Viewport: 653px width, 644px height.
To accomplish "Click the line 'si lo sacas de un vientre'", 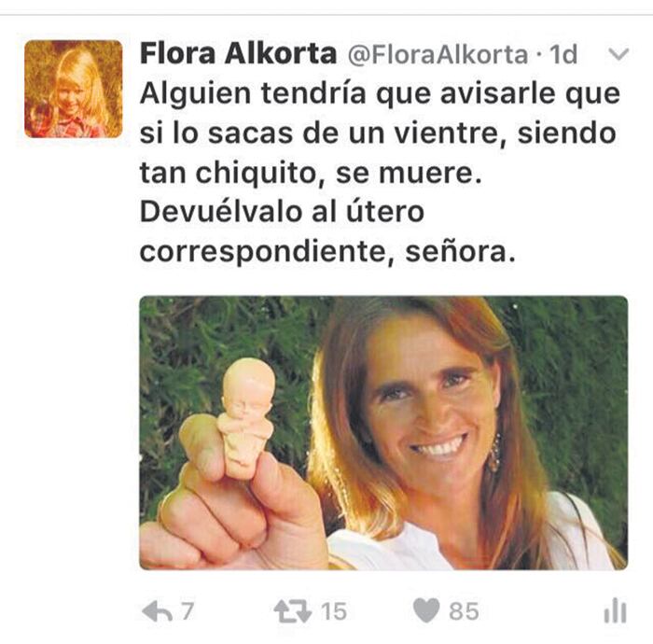I will 323,133.
